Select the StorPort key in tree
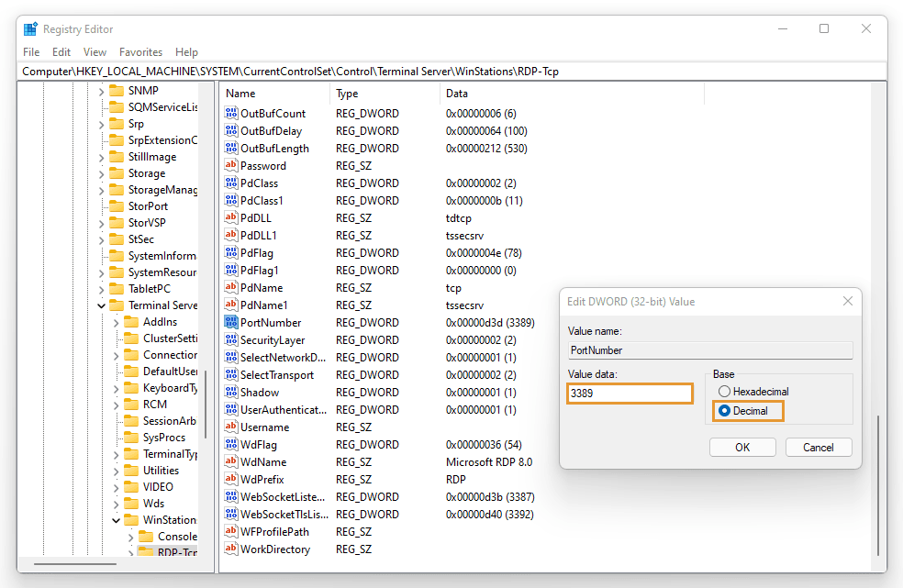 point(148,206)
